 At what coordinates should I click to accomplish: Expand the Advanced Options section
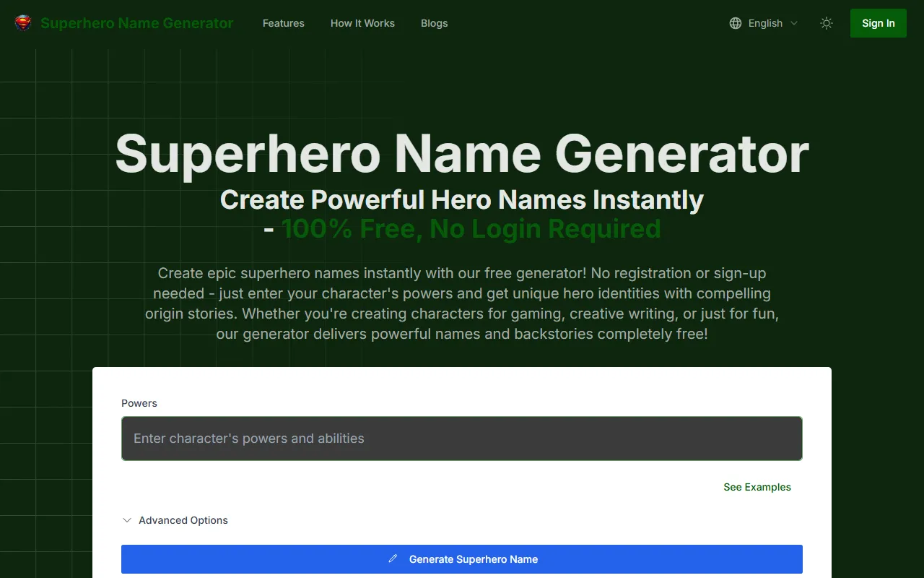click(x=183, y=520)
